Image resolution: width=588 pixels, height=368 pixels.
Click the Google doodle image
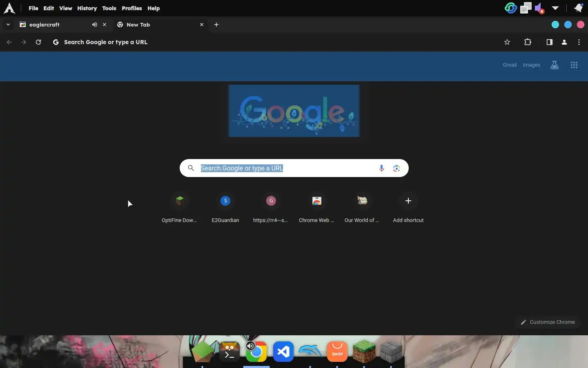click(x=294, y=111)
